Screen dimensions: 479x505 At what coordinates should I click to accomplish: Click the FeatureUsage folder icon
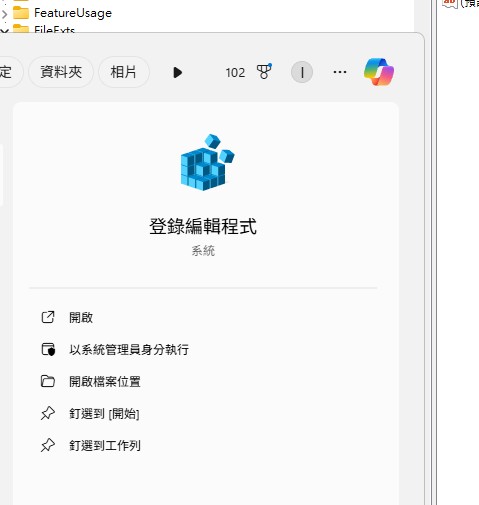point(21,13)
